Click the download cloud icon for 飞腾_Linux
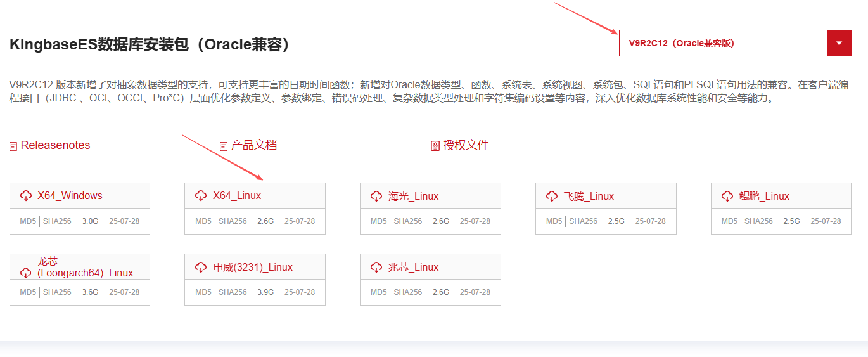The height and width of the screenshot is (357, 868). pyautogui.click(x=552, y=196)
